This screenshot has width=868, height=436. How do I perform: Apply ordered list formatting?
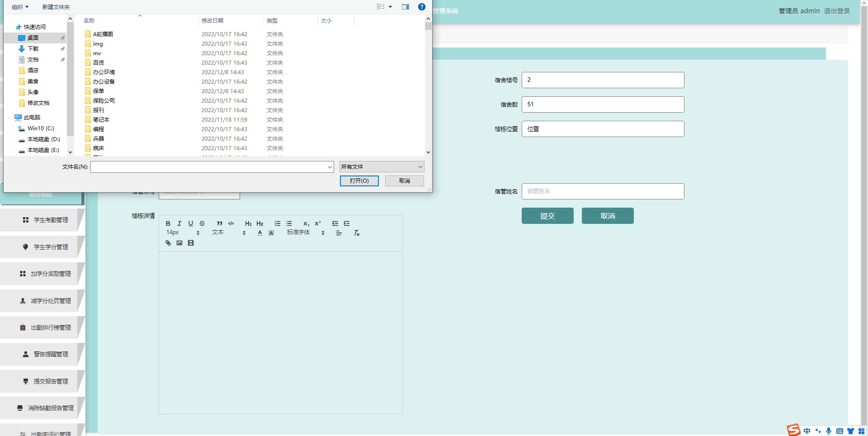tap(278, 223)
